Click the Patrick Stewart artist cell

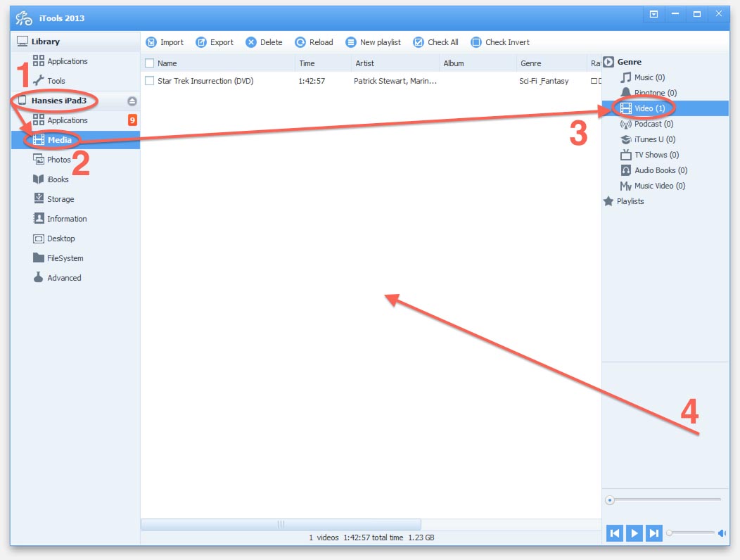click(x=395, y=81)
